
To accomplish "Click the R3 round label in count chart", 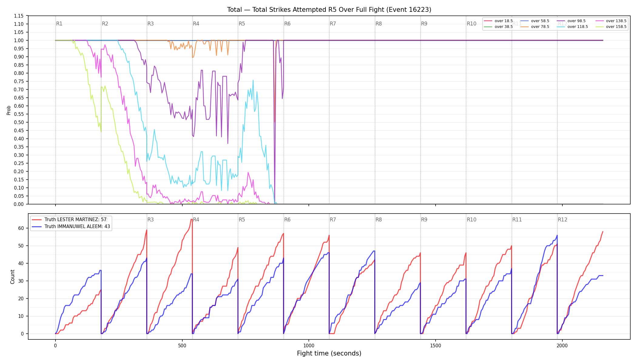I will [151, 220].
